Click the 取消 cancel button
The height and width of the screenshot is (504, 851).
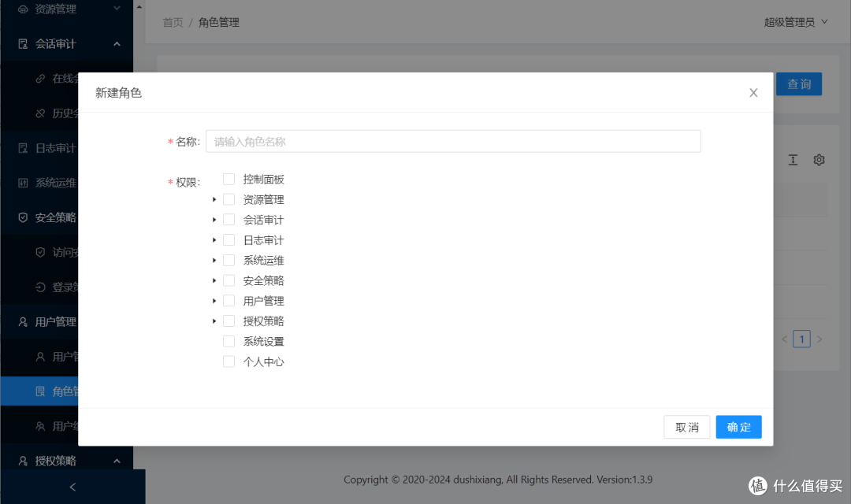(686, 427)
